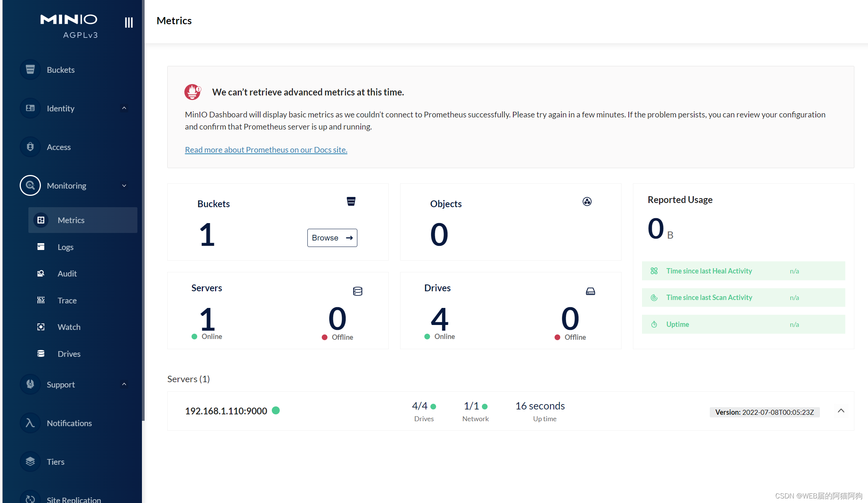Expand the Identity menu chevron
Viewport: 868px width, 503px height.
pos(124,108)
